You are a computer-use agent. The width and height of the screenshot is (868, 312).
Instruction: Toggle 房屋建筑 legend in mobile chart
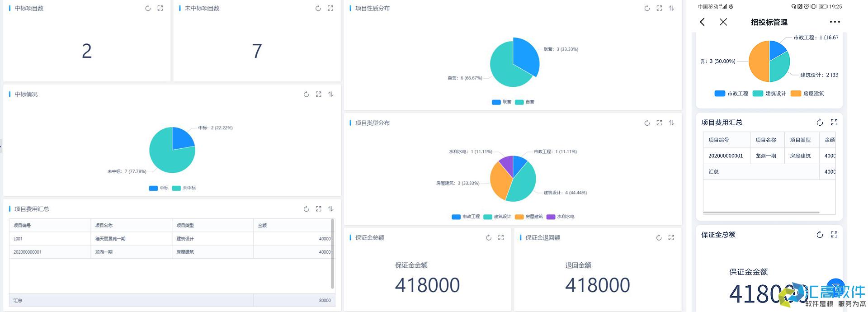807,94
